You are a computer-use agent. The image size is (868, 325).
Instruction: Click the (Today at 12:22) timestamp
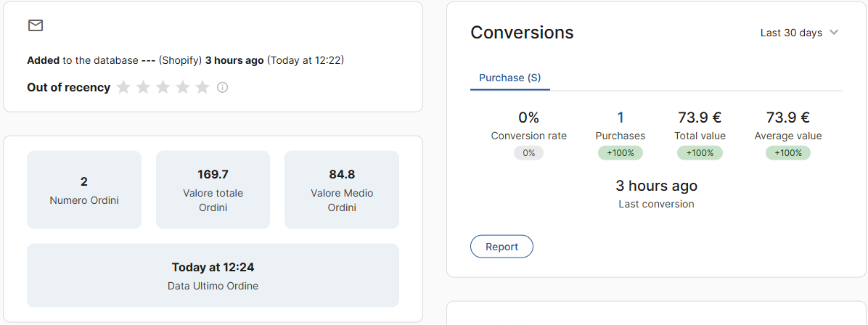306,60
